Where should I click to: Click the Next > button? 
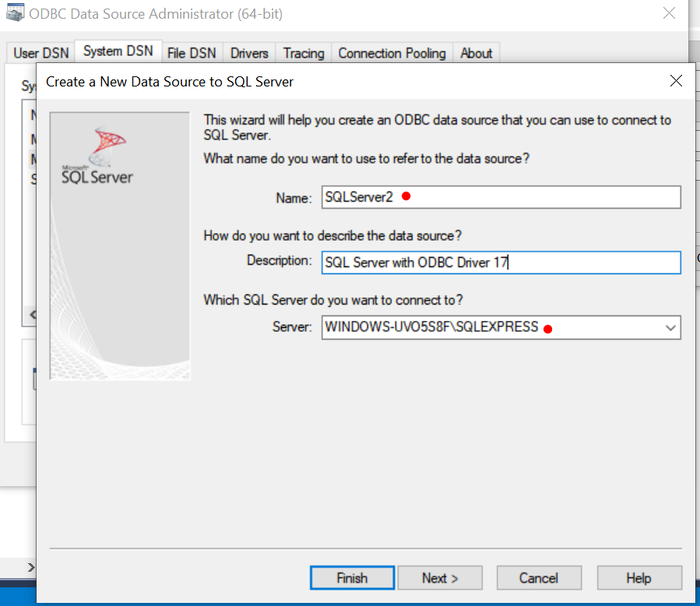[440, 578]
